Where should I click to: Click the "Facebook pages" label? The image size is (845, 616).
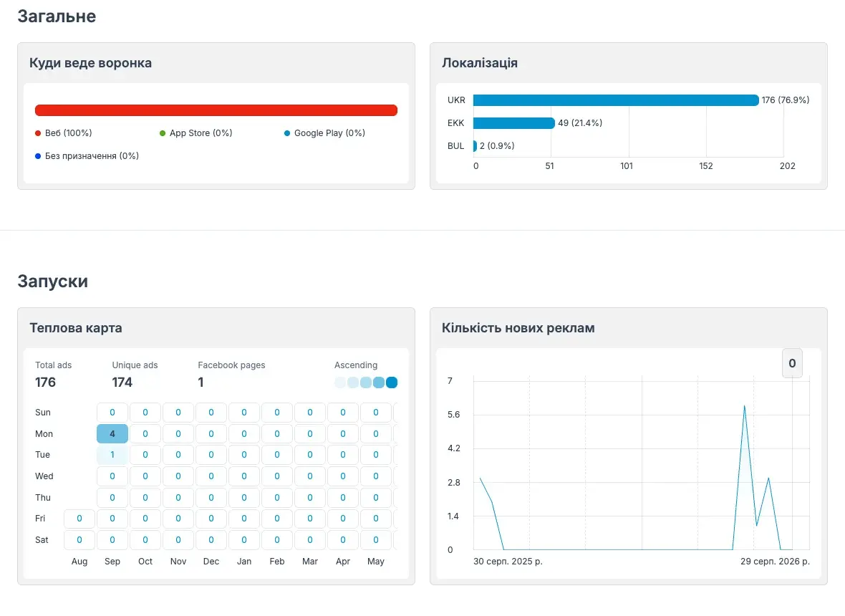coord(232,365)
